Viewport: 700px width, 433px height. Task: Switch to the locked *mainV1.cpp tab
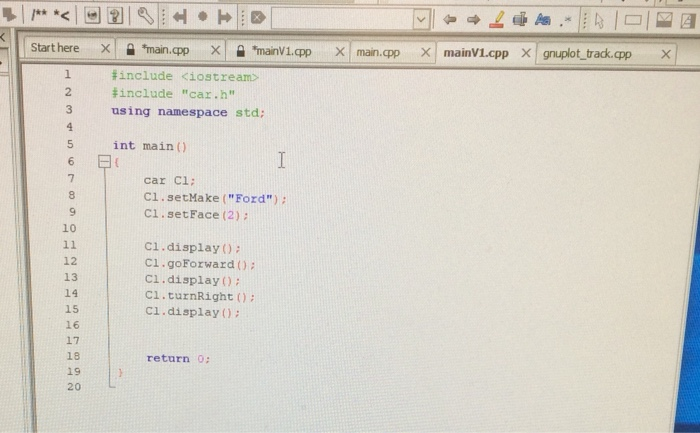point(281,51)
